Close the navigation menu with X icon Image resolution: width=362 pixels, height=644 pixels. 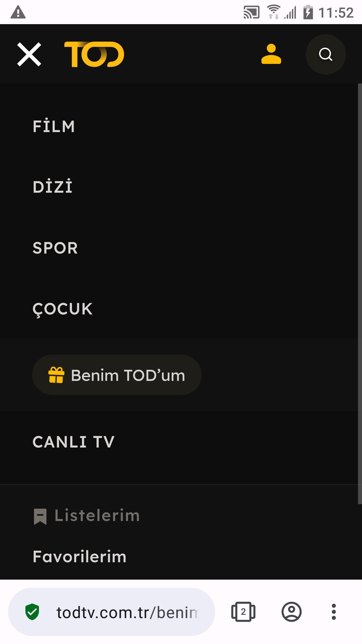[x=29, y=54]
